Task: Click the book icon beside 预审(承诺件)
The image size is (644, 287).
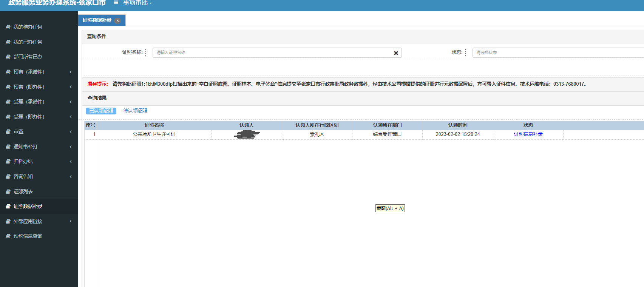Action: tap(8, 72)
